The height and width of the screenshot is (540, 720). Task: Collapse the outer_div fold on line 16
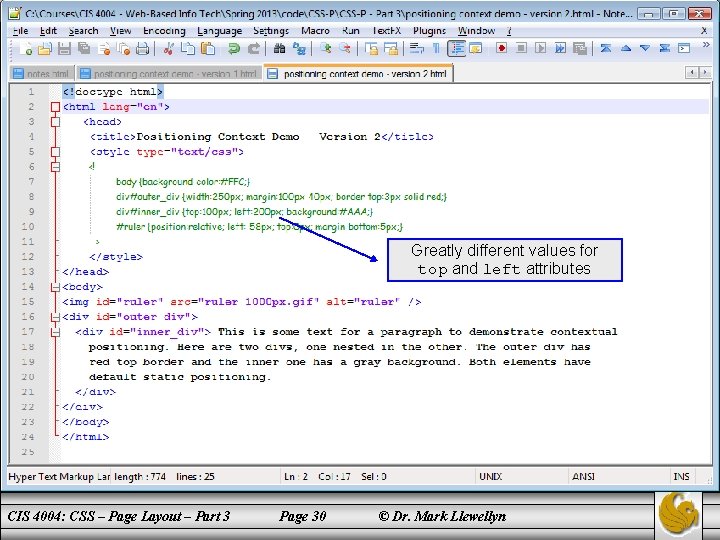(x=56, y=317)
